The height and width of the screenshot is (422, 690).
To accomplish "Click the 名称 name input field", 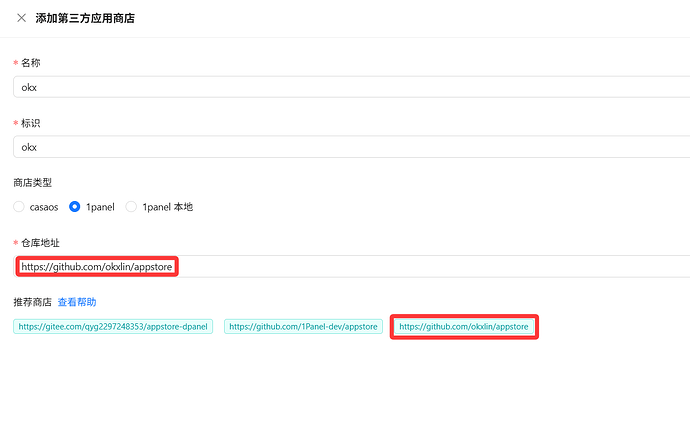I will 352,87.
